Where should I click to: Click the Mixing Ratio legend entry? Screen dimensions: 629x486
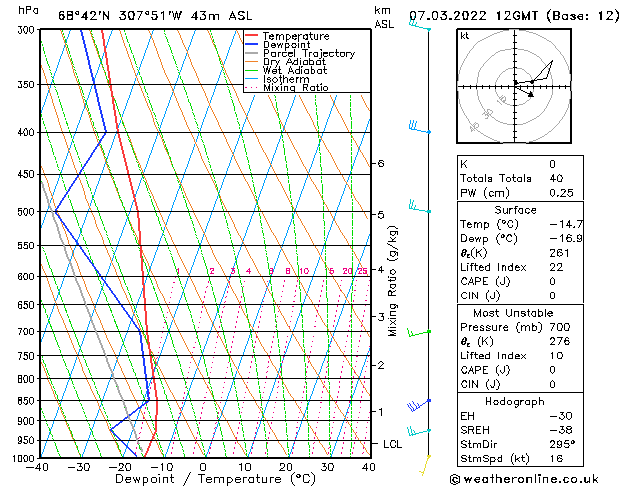287,87
